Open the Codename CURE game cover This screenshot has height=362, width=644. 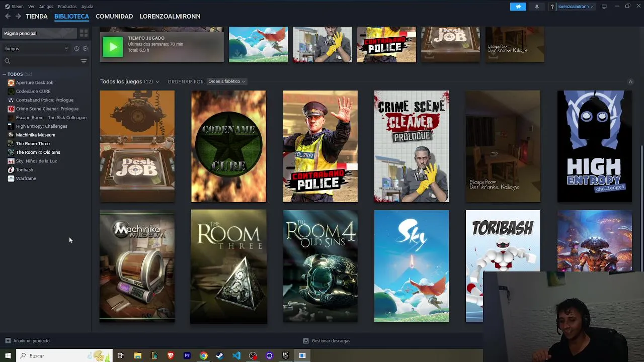click(228, 146)
